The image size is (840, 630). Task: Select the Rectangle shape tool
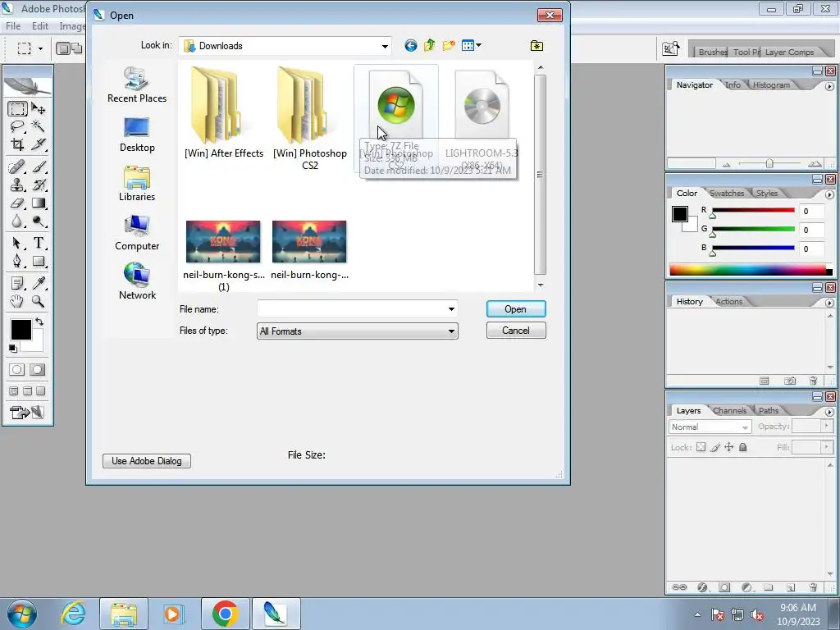(39, 262)
